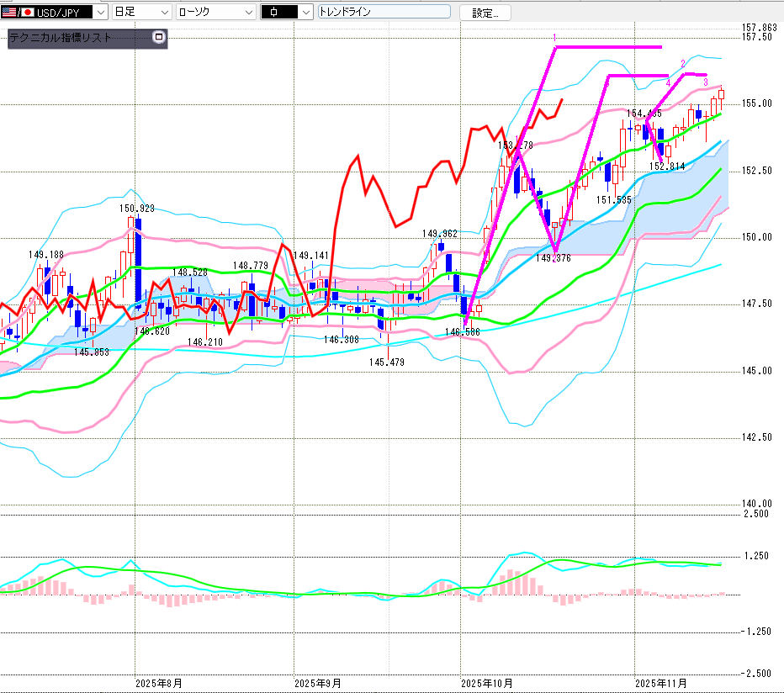
Task: Select trendline marker 4 on magenta line
Action: coord(668,83)
